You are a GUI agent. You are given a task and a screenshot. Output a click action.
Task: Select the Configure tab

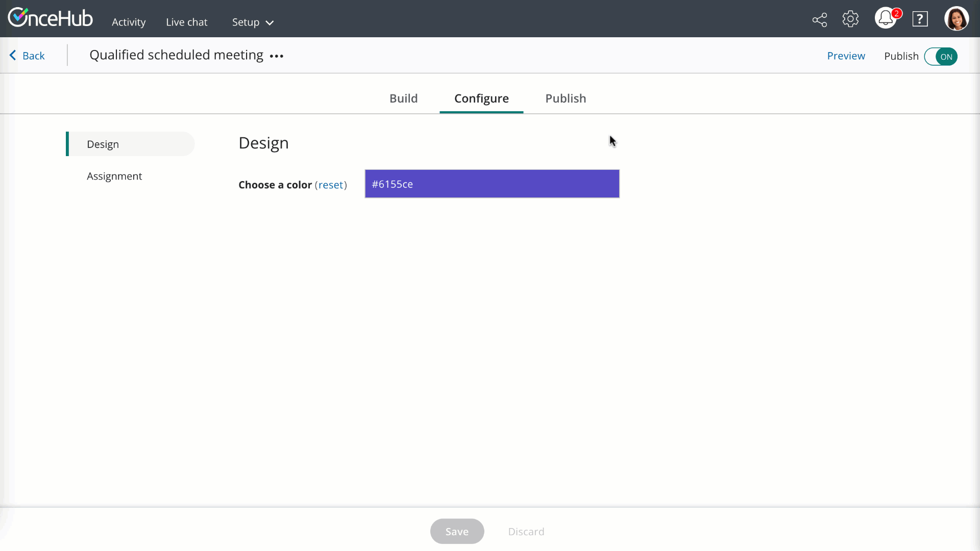(x=481, y=98)
